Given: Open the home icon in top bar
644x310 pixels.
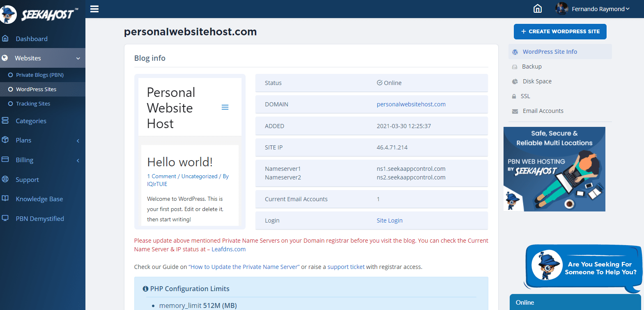Looking at the screenshot, I should pyautogui.click(x=537, y=9).
